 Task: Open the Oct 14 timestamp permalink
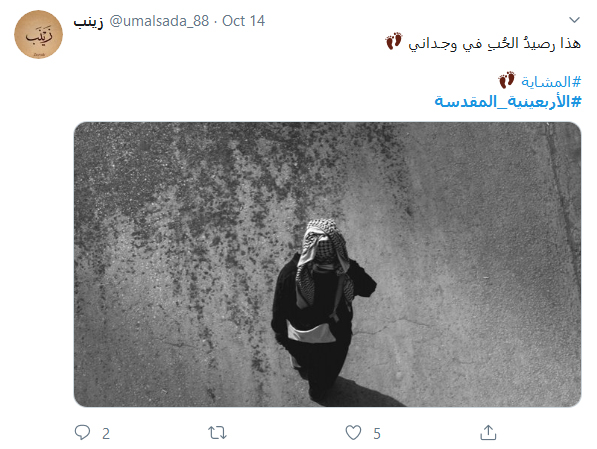[x=243, y=21]
